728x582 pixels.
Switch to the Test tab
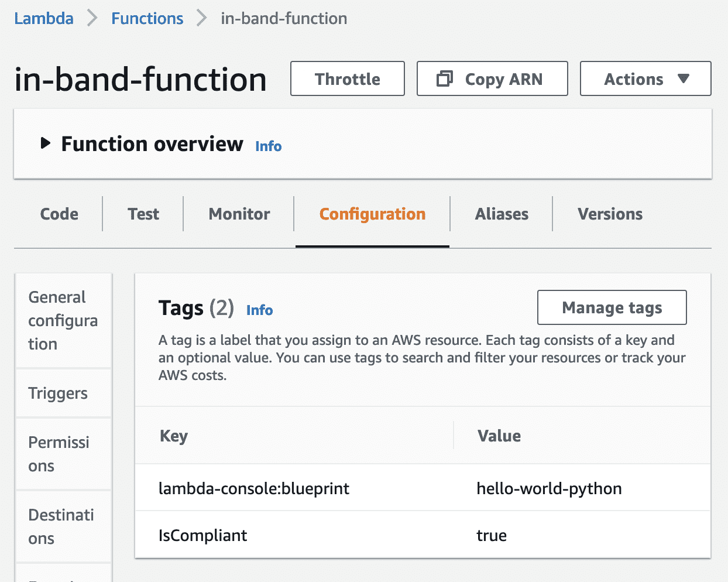(143, 214)
